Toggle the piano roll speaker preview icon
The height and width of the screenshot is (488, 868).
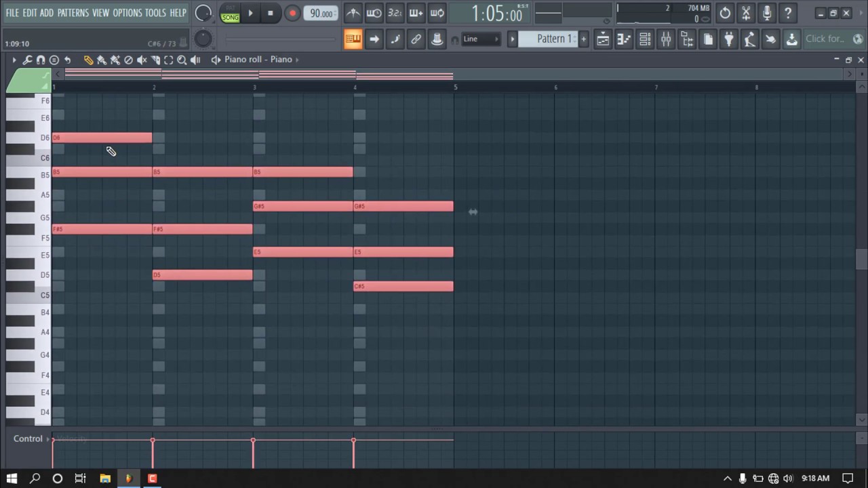point(216,60)
